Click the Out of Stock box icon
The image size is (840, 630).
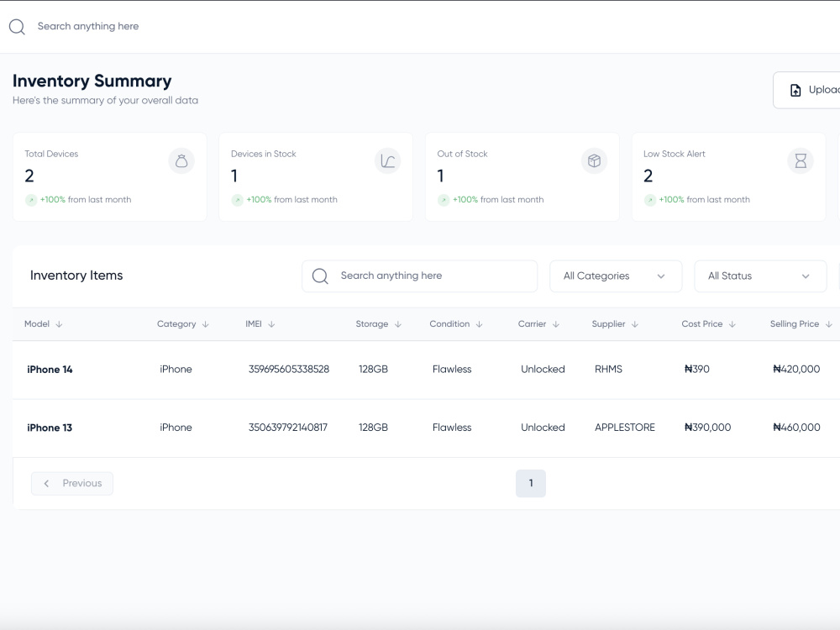(x=594, y=160)
